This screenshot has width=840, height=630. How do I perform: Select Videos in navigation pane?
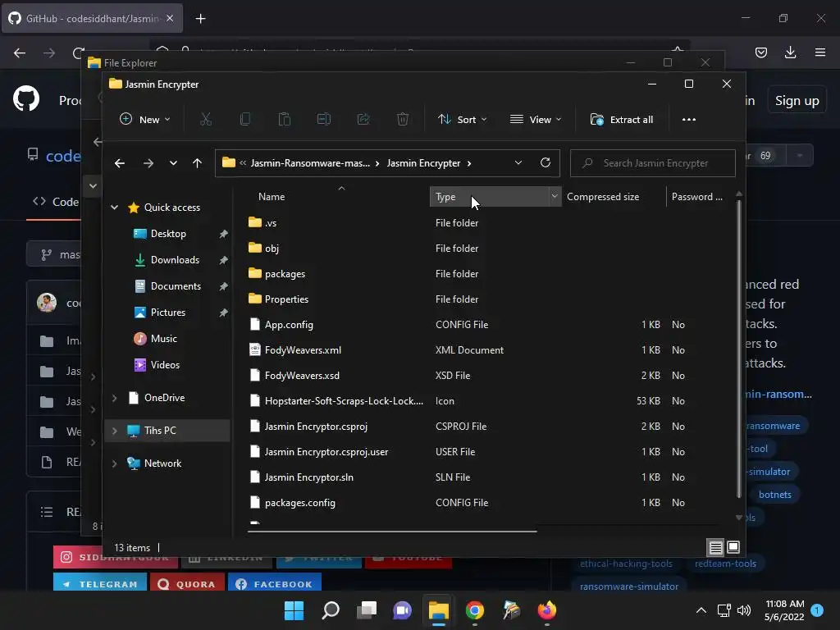tap(165, 365)
